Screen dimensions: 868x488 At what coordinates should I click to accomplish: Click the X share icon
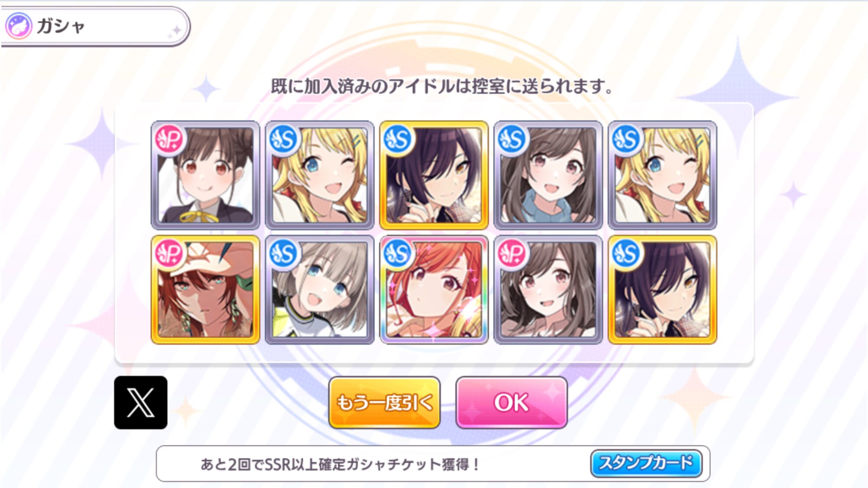pyautogui.click(x=141, y=403)
